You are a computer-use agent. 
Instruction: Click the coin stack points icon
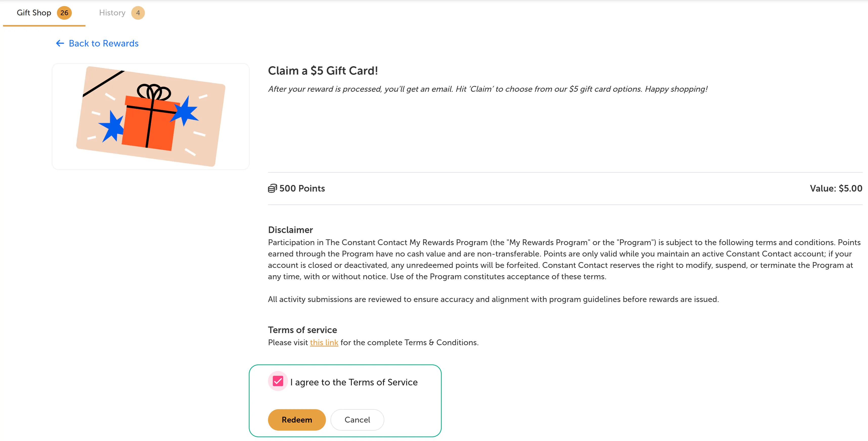pyautogui.click(x=272, y=188)
